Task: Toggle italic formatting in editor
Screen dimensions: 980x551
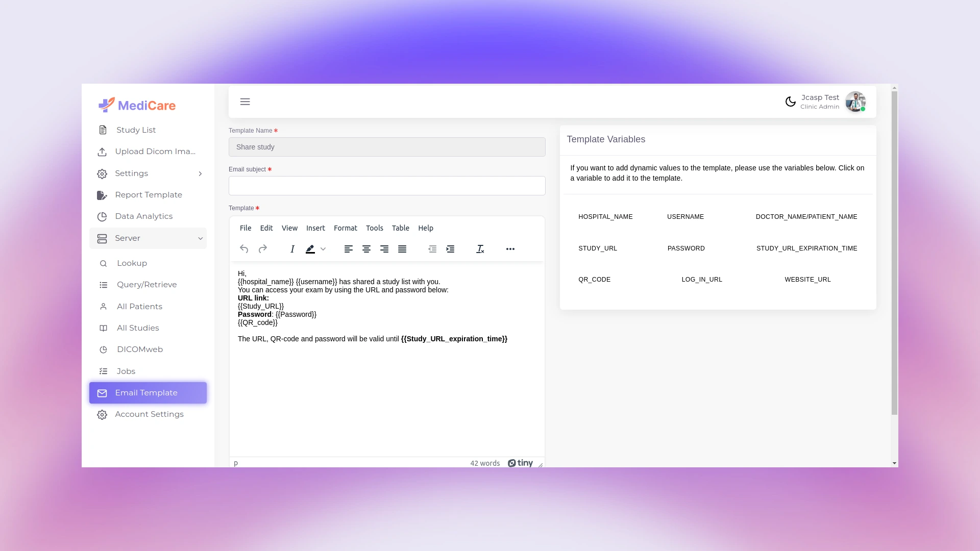Action: tap(292, 249)
